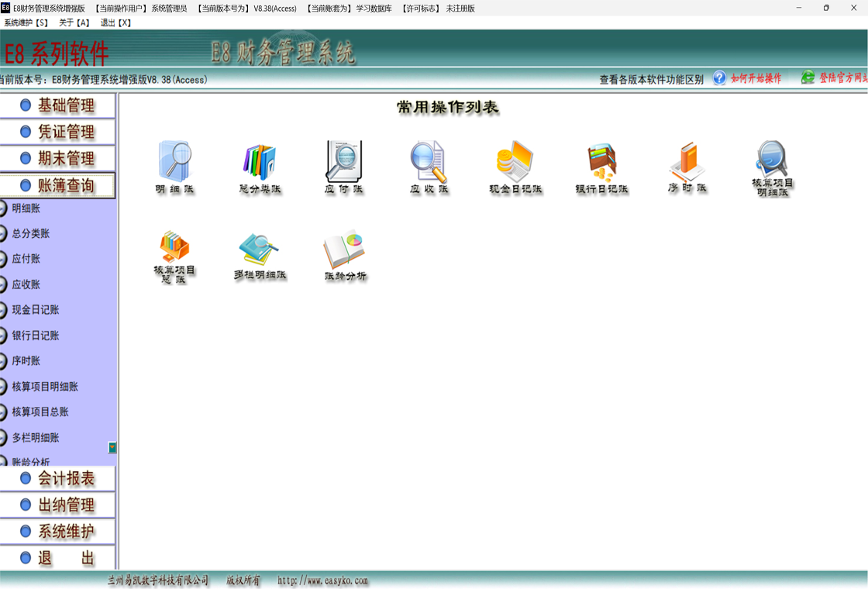Click the 退出 button in sidebar
868x589 pixels.
click(x=58, y=558)
